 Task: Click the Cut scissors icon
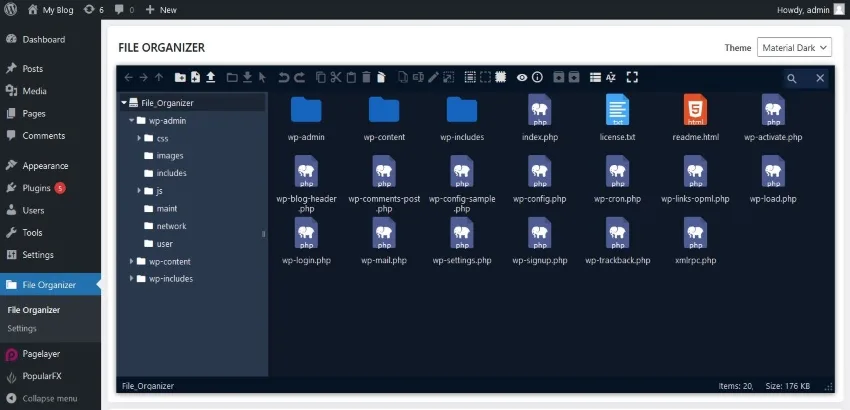pyautogui.click(x=336, y=78)
